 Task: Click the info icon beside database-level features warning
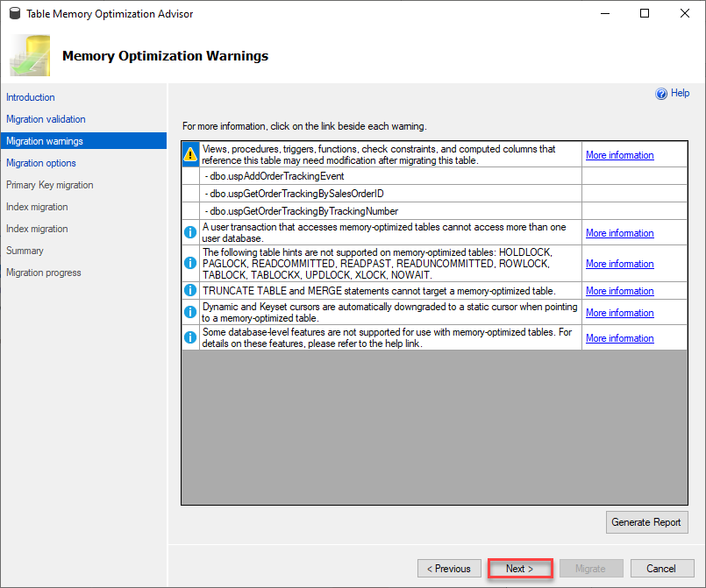190,337
